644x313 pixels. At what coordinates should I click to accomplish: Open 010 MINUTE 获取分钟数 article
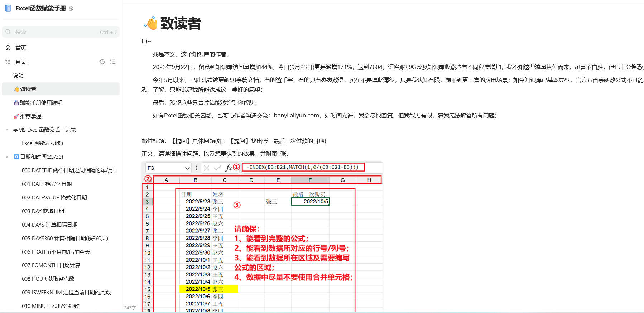(51, 306)
